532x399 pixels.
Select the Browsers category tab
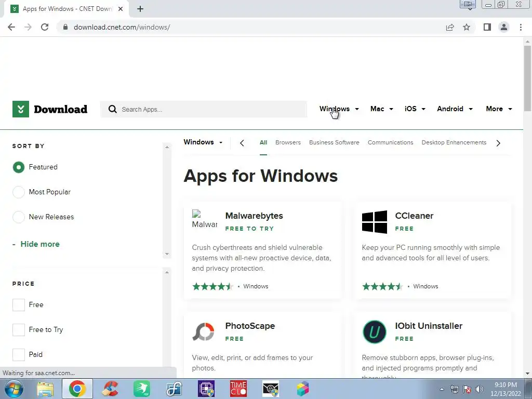288,142
